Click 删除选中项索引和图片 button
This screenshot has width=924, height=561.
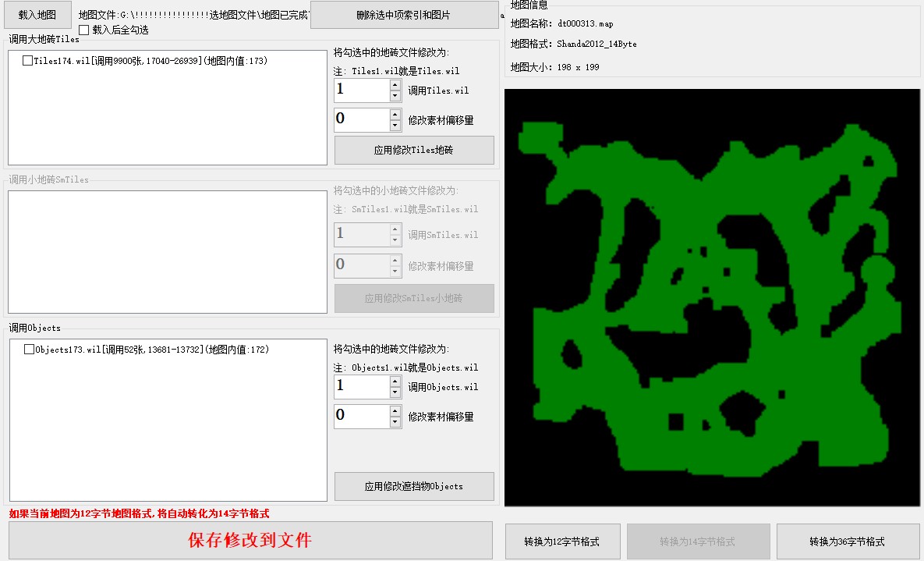[403, 15]
